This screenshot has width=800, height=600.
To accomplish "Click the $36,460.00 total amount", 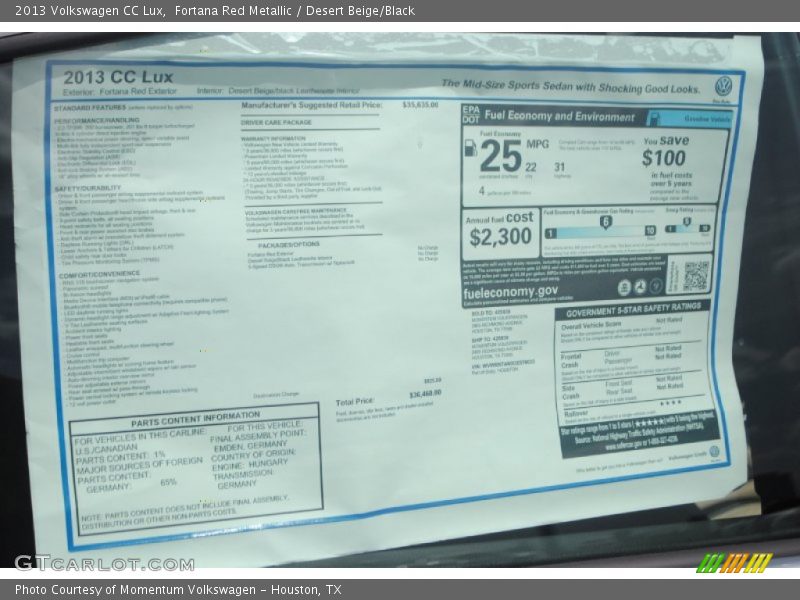I will pyautogui.click(x=426, y=394).
